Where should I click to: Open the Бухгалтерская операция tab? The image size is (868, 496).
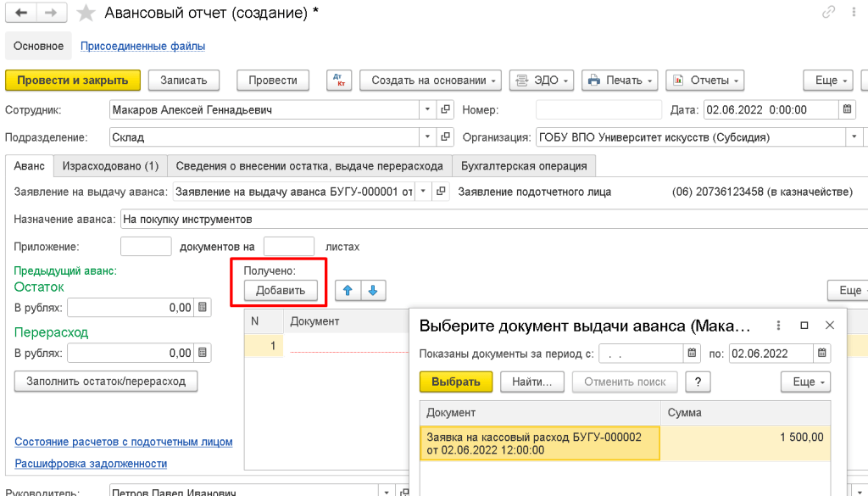click(524, 165)
